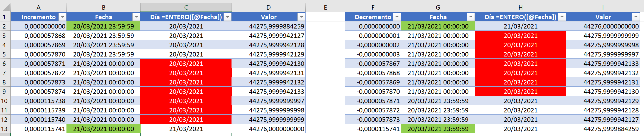
Task: Open the Fecha filter dropdown in column G
Action: coord(471,17)
